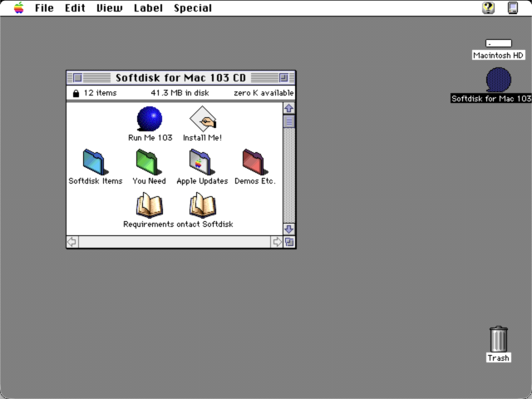Click the "41.3 MB in disk" text
Viewport: 532px width, 399px height.
[x=180, y=93]
